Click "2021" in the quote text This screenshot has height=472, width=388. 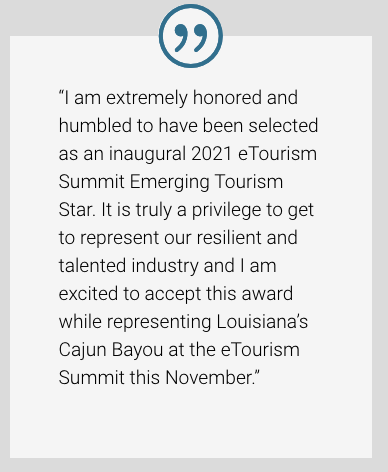coord(212,154)
